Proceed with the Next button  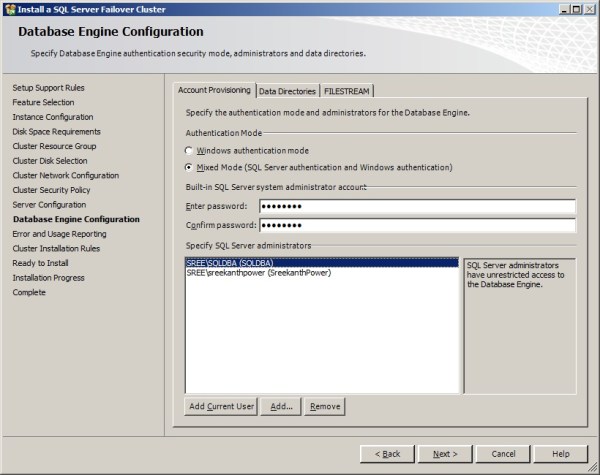445,454
